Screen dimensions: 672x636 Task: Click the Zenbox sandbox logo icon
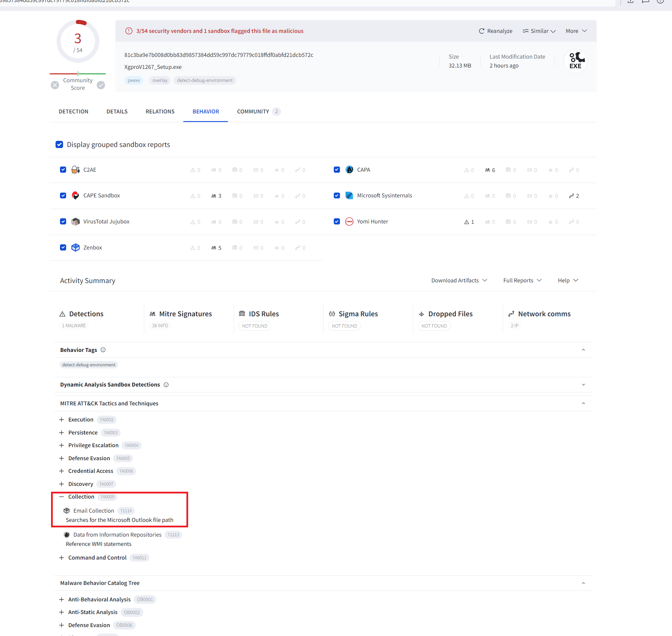[x=75, y=247]
